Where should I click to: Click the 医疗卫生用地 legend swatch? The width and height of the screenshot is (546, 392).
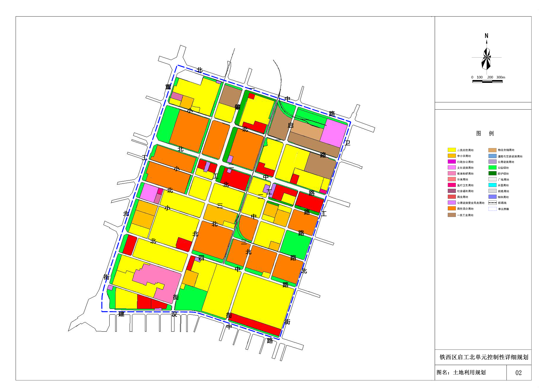coord(452,185)
